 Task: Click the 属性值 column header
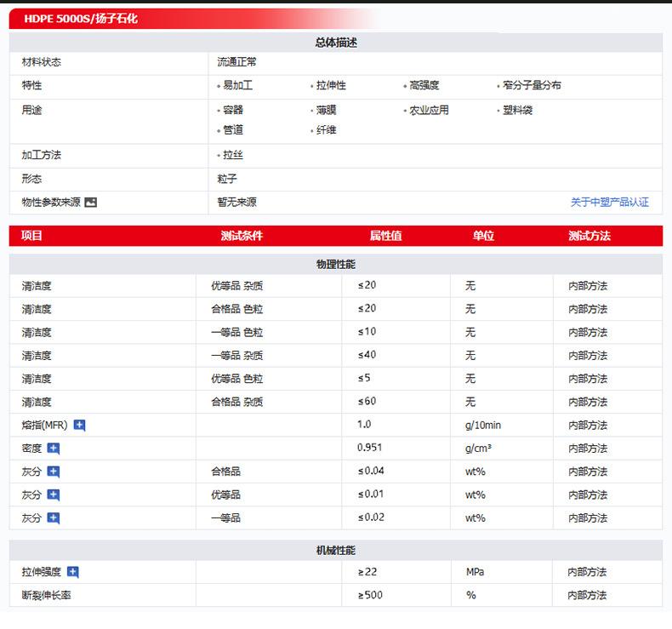(385, 236)
